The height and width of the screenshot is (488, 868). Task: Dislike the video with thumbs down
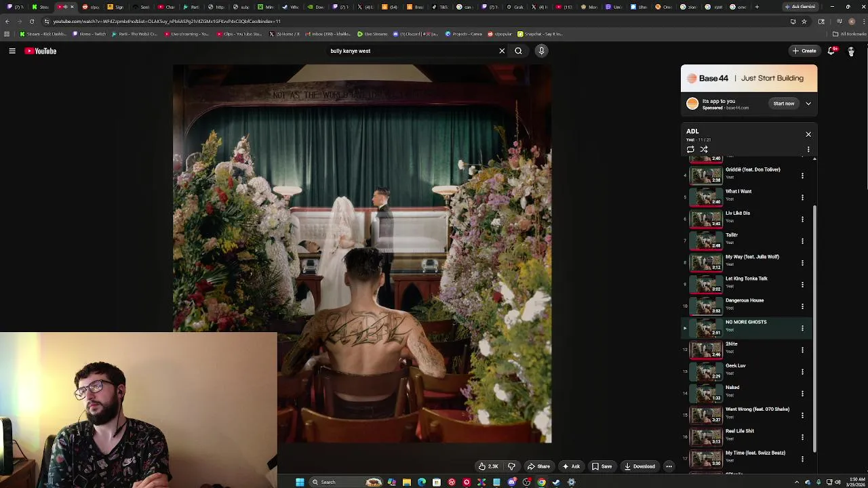tap(511, 466)
